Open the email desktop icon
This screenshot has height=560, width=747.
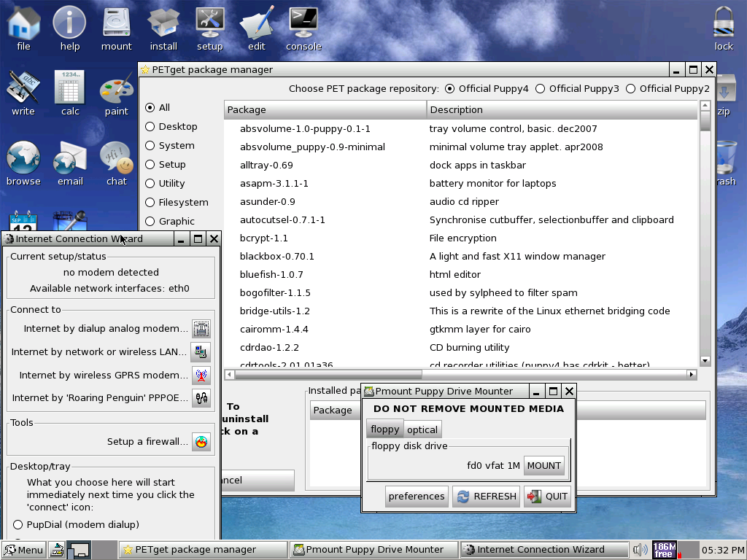70,163
